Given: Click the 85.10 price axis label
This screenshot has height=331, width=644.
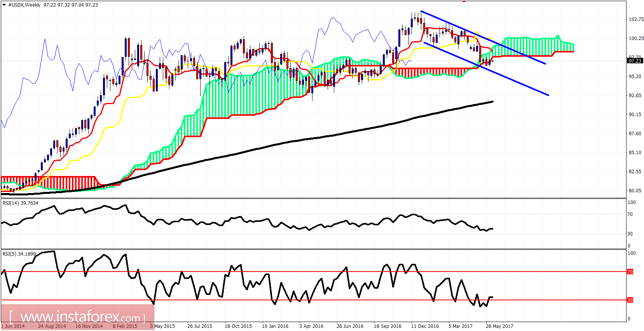Looking at the screenshot, I should tap(635, 153).
